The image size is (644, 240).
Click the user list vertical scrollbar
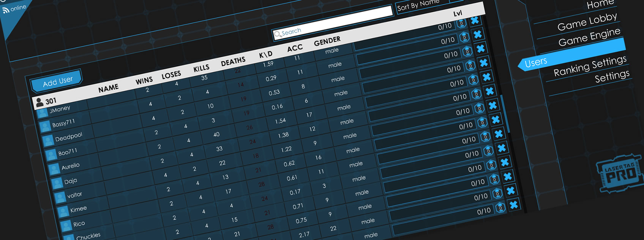[505, 114]
